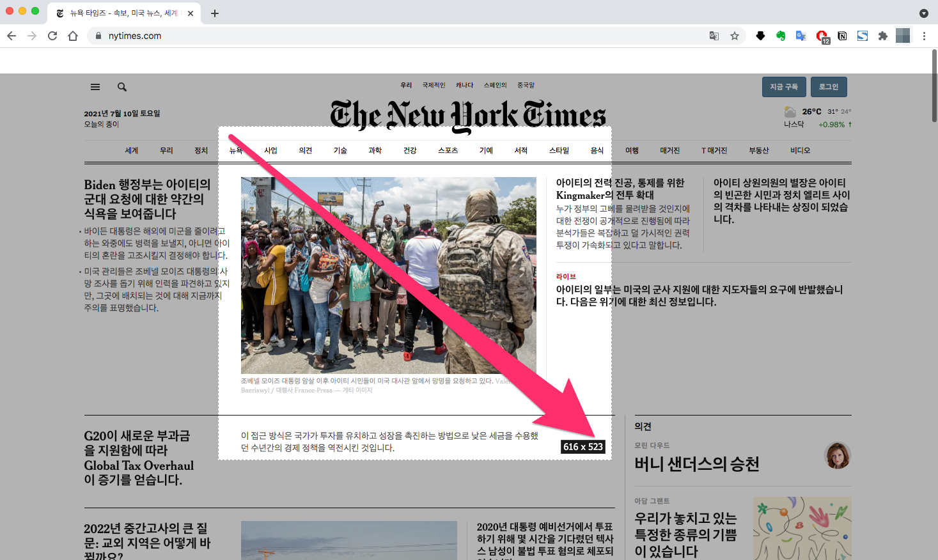
Task: Open the G20 Global Tax Overhaul headline
Action: (139, 458)
